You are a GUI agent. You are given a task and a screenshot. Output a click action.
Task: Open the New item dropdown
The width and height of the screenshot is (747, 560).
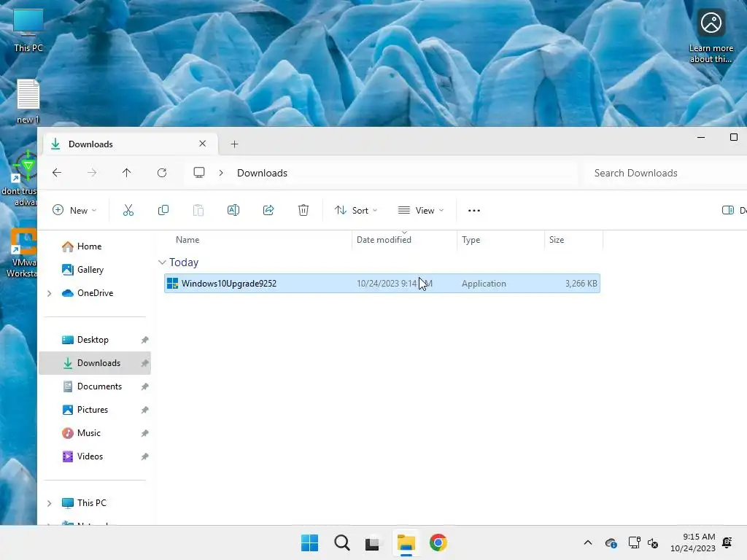click(x=74, y=210)
